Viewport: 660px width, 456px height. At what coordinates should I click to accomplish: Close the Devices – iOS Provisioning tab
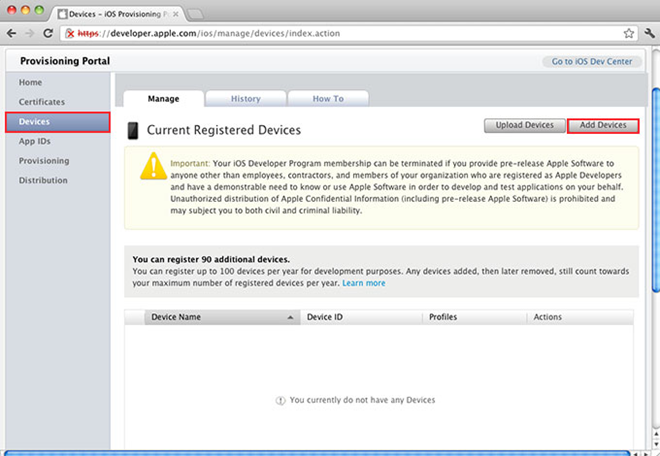coord(176,14)
